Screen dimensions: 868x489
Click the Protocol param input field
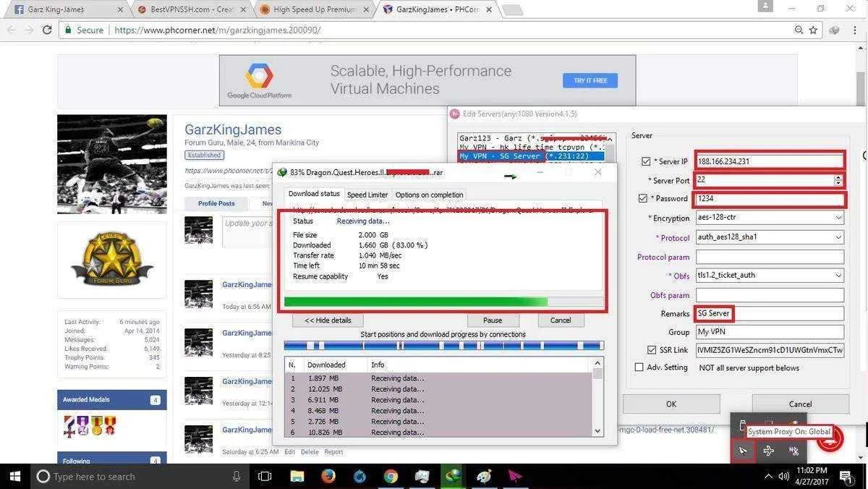pos(770,257)
